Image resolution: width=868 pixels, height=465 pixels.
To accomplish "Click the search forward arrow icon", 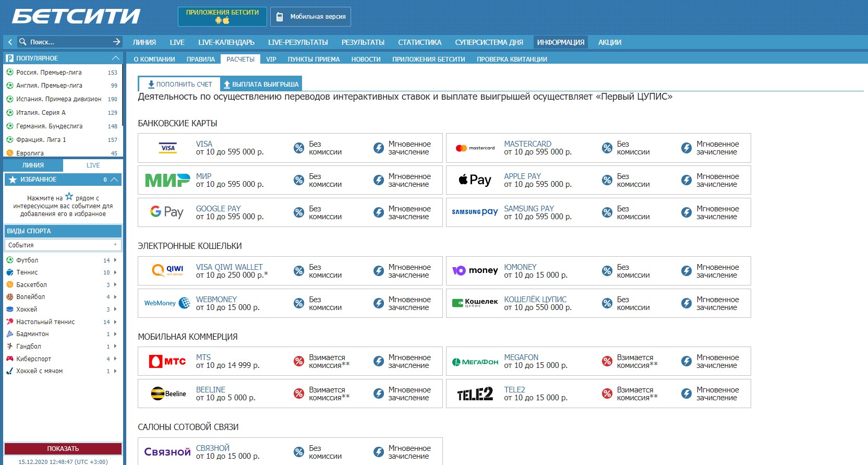I will [x=117, y=42].
